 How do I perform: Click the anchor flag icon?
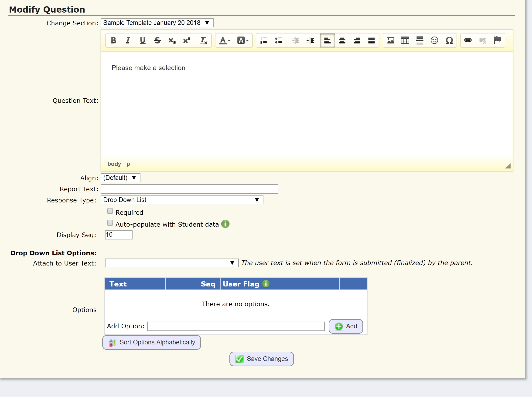497,40
